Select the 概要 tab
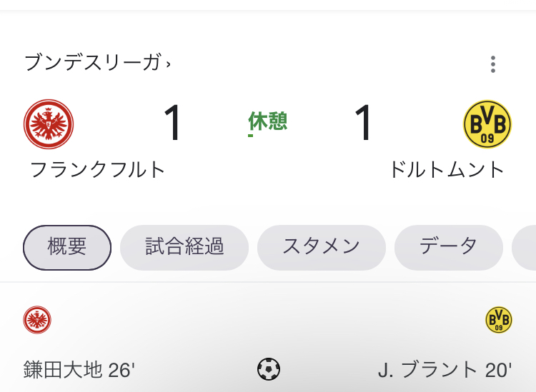Image resolution: width=536 pixels, height=392 pixels. click(67, 248)
